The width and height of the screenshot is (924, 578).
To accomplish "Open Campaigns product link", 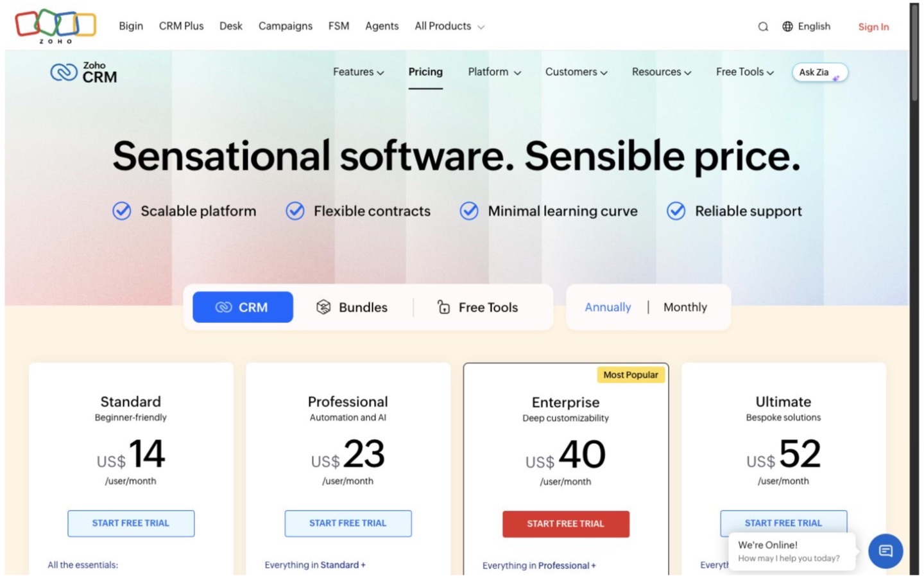I will pyautogui.click(x=286, y=26).
